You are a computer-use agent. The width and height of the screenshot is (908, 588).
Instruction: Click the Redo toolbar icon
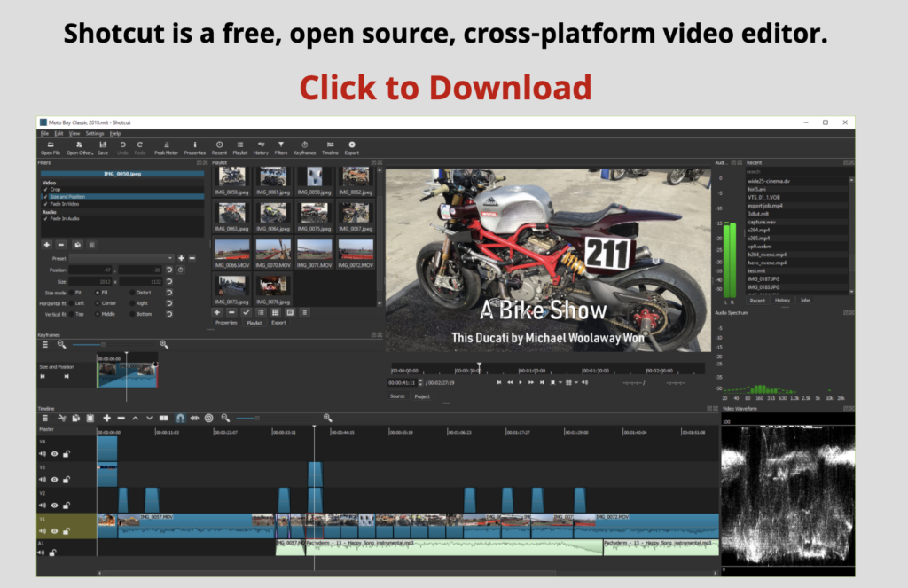pyautogui.click(x=139, y=148)
